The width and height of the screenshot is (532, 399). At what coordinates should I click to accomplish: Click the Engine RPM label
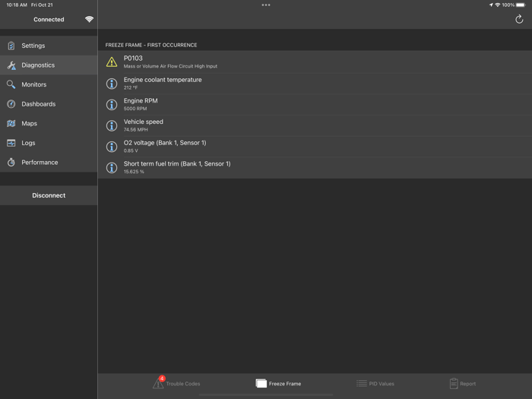141,101
